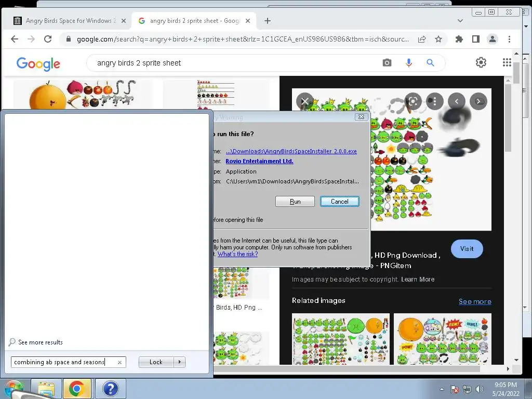
Task: Click the Start menu search box
Action: (64, 362)
